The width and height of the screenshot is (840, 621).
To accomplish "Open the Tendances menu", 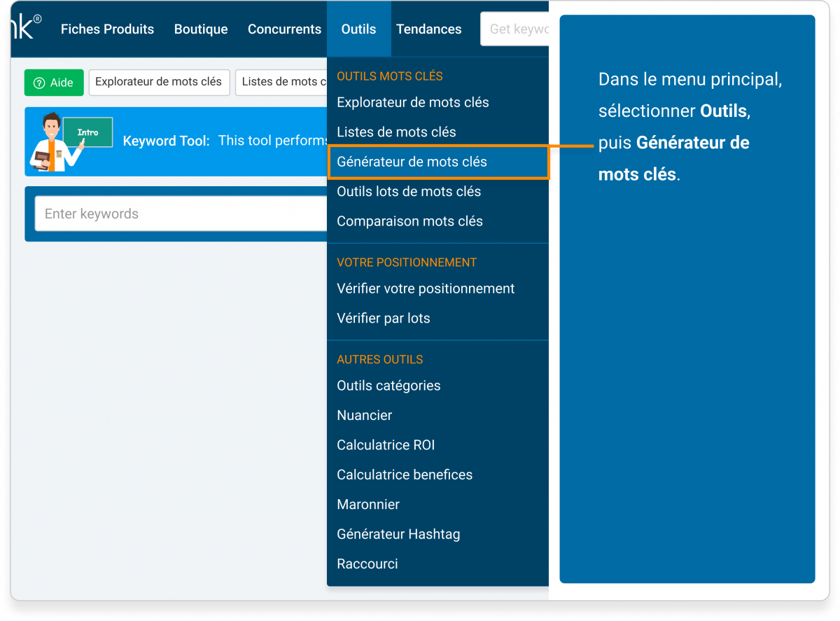I will click(x=429, y=29).
